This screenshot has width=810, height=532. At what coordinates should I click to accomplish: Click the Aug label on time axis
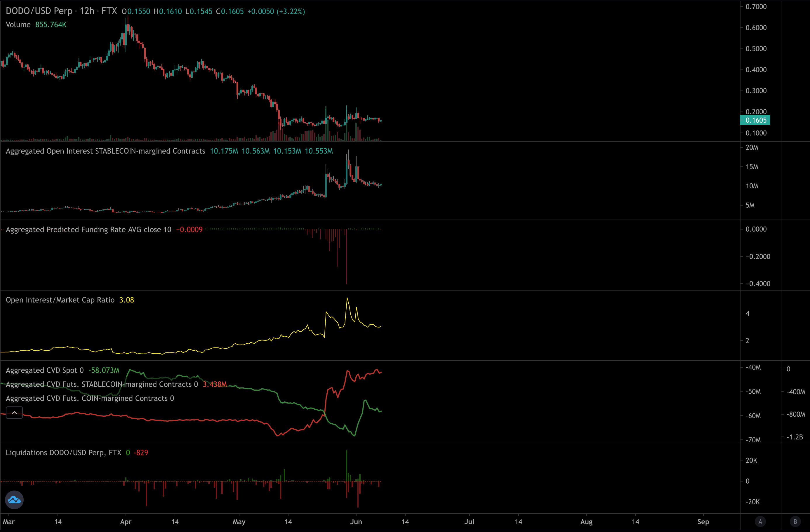(x=586, y=522)
